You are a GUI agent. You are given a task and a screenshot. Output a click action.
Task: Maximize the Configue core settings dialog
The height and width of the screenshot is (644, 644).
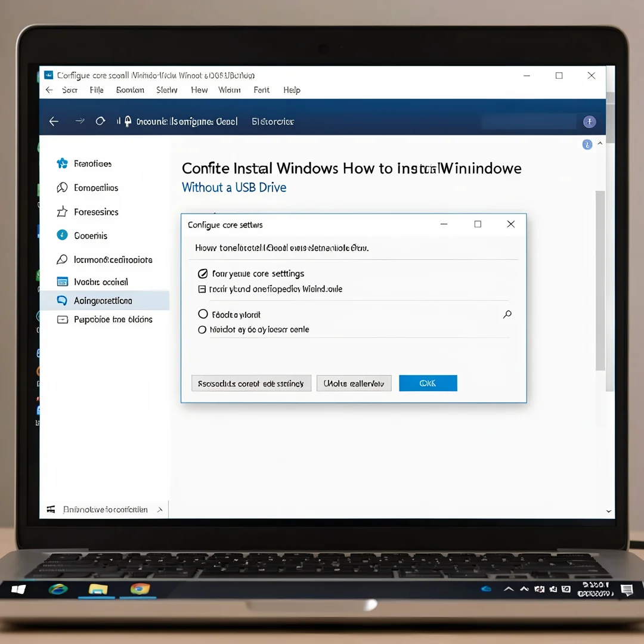478,224
